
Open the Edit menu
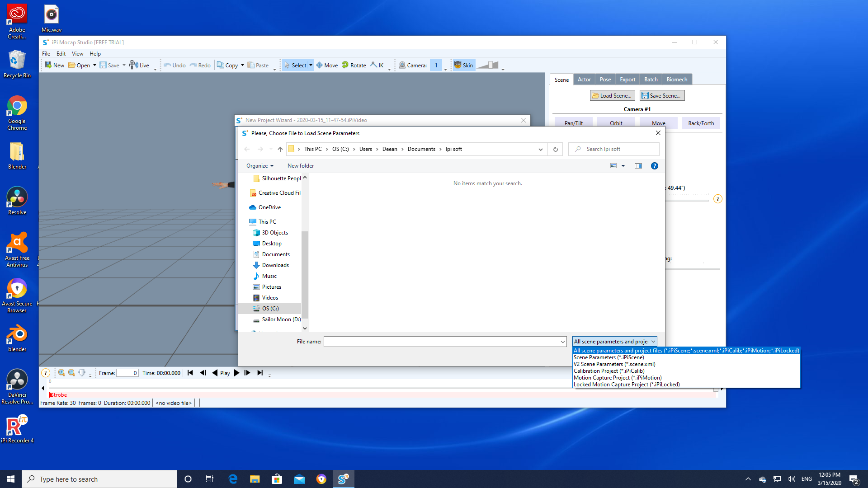pos(61,54)
